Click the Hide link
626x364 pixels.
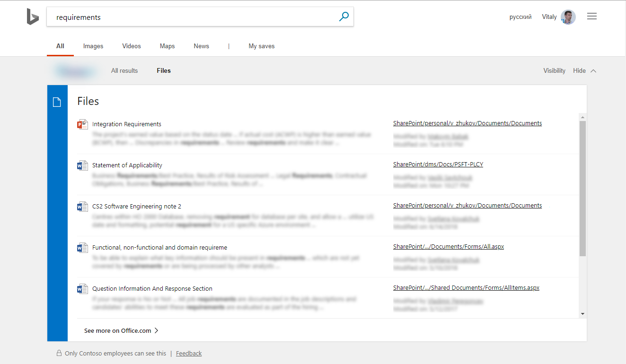tap(579, 70)
